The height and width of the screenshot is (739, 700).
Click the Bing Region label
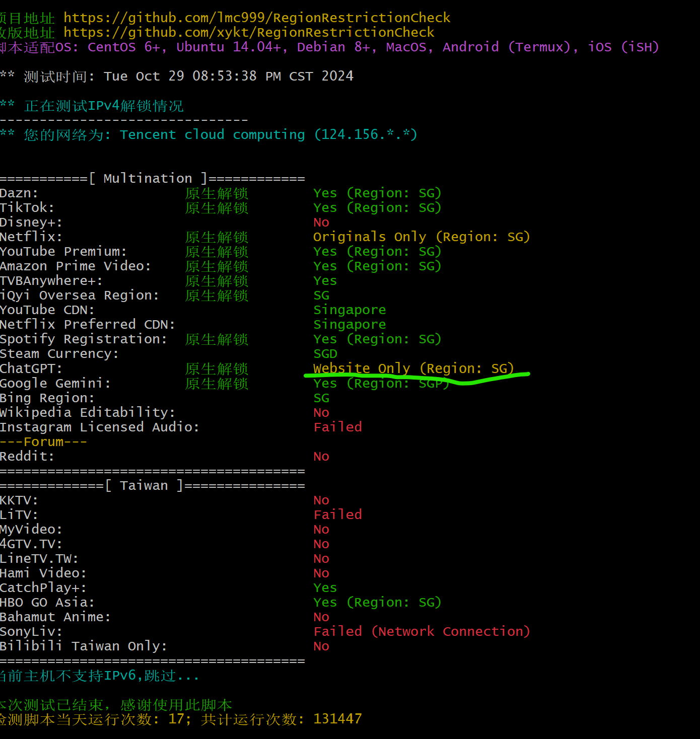point(47,398)
